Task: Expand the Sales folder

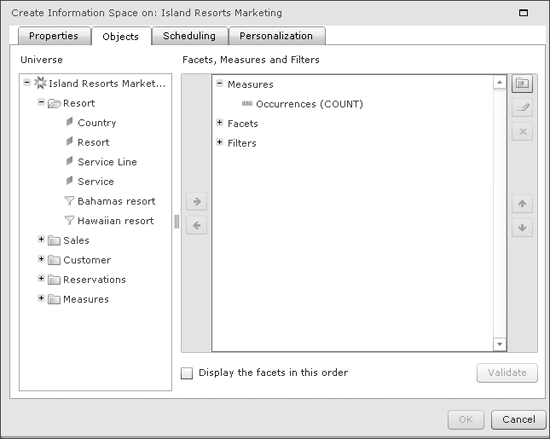Action: (41, 239)
